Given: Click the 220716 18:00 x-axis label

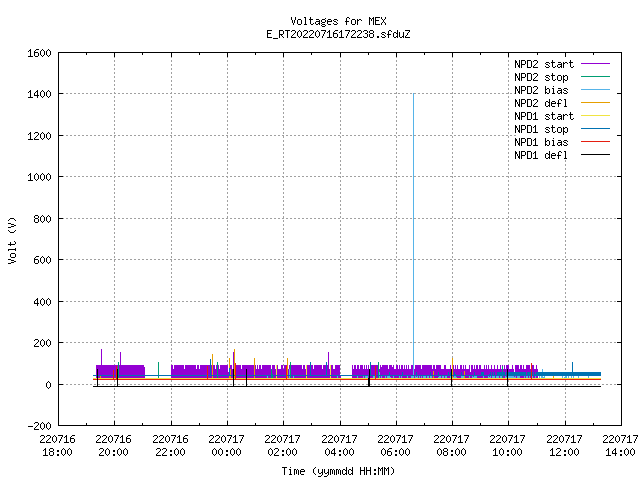Looking at the screenshot, I should pos(58,446).
